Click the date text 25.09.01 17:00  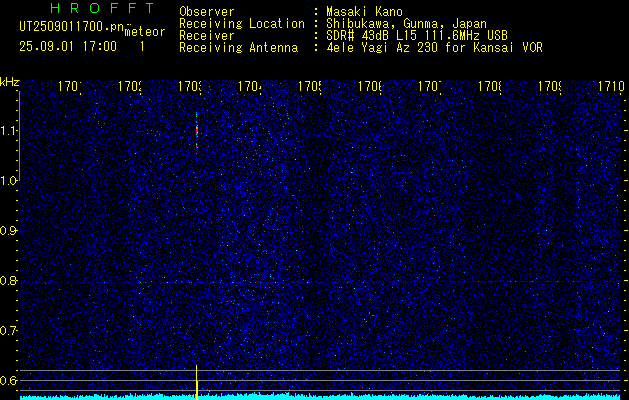pos(68,47)
